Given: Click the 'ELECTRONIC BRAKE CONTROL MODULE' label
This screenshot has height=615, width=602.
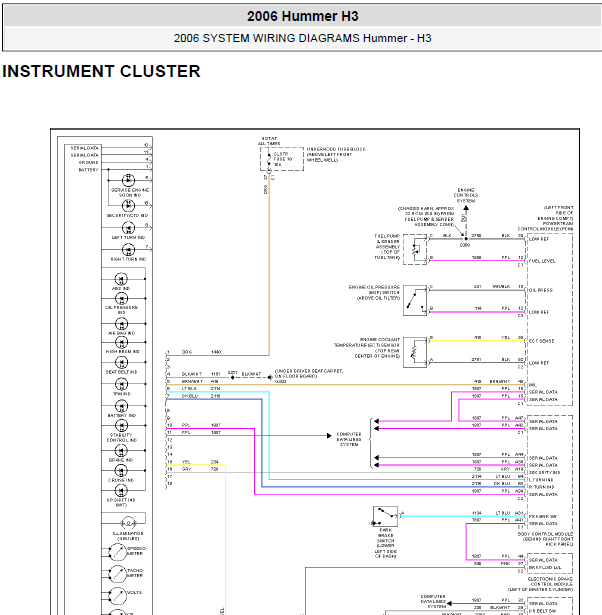Looking at the screenshot, I should click(550, 582).
